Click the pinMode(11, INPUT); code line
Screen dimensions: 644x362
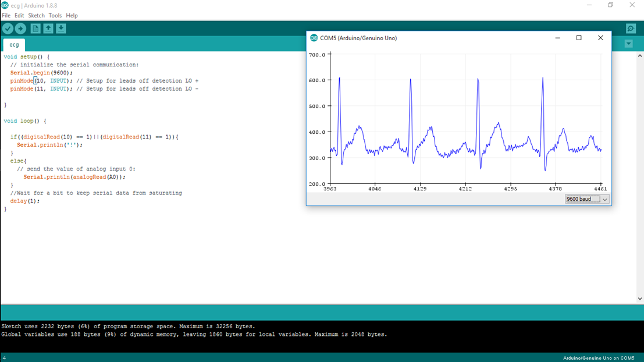coord(104,88)
